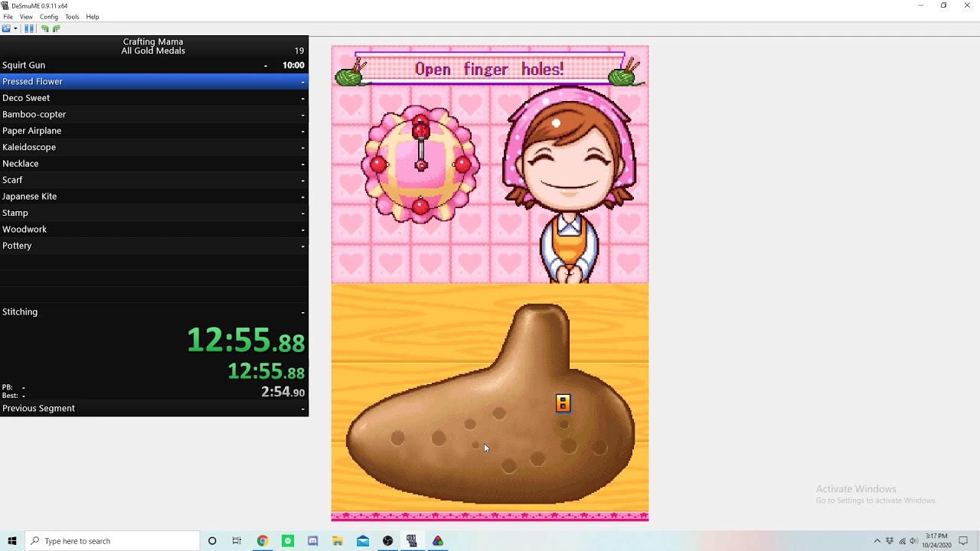Open the View menu
The height and width of the screenshot is (551, 980).
[26, 17]
